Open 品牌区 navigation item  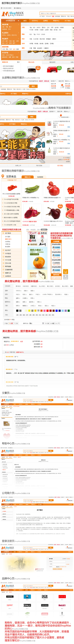coord(46,21)
